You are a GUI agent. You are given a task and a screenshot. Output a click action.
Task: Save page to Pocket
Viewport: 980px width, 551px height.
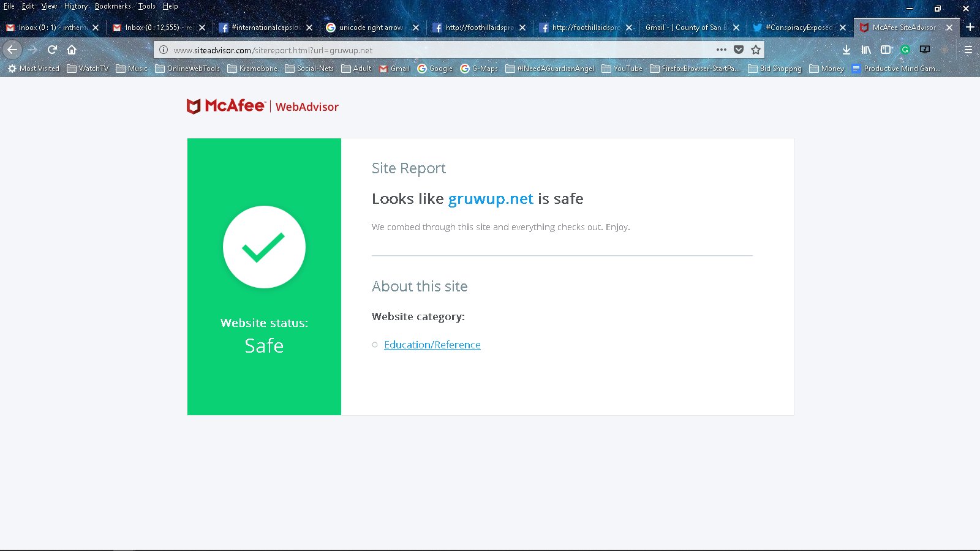click(739, 50)
